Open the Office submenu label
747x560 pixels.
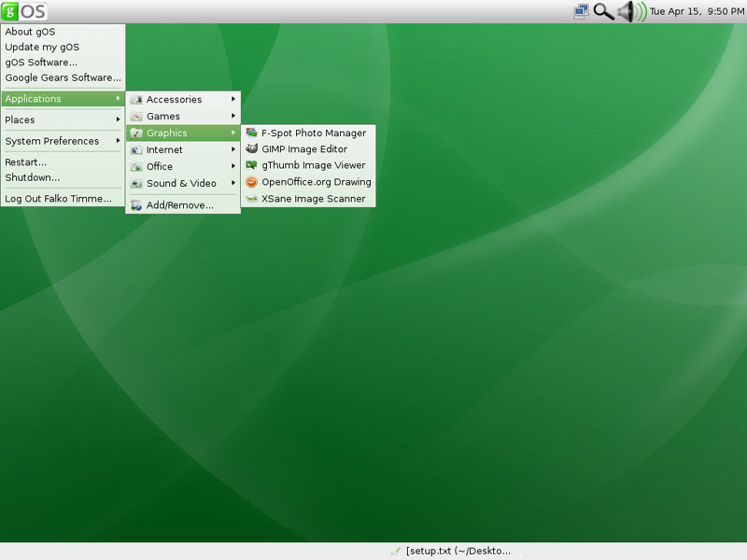pos(160,167)
